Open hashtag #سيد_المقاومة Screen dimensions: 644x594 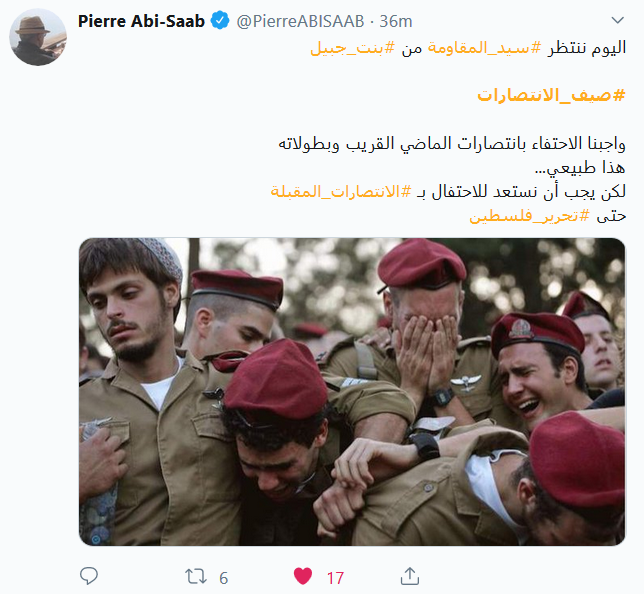(x=485, y=48)
